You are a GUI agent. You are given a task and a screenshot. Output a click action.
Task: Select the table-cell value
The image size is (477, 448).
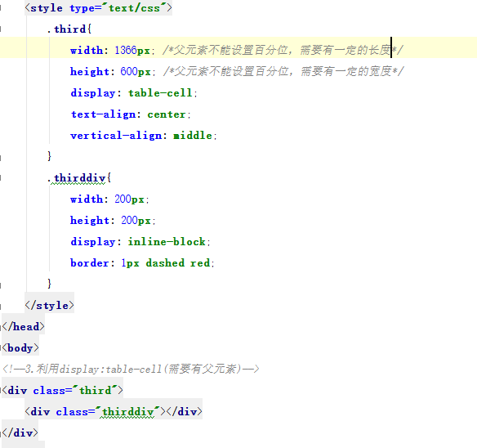[x=160, y=93]
